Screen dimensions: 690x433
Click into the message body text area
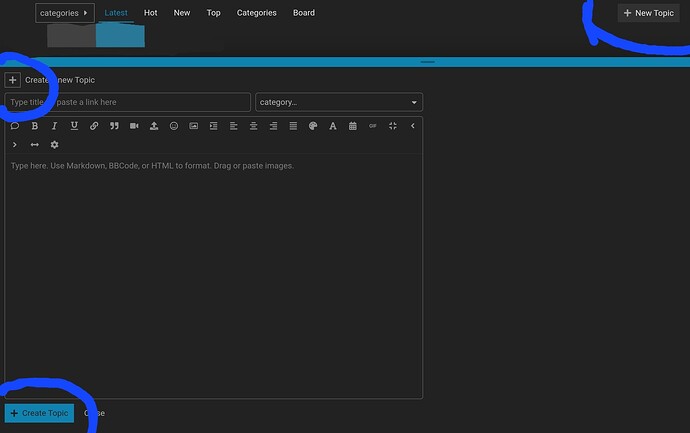tap(213, 275)
